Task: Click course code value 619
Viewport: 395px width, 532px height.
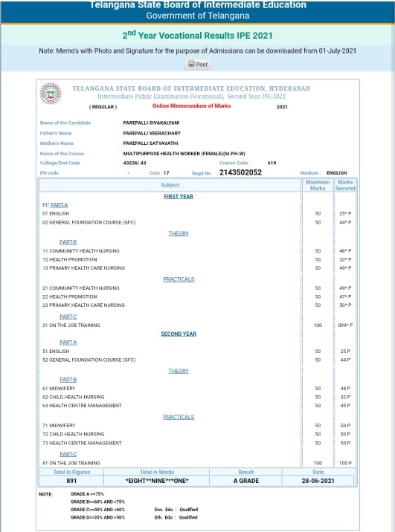Action: pos(272,163)
